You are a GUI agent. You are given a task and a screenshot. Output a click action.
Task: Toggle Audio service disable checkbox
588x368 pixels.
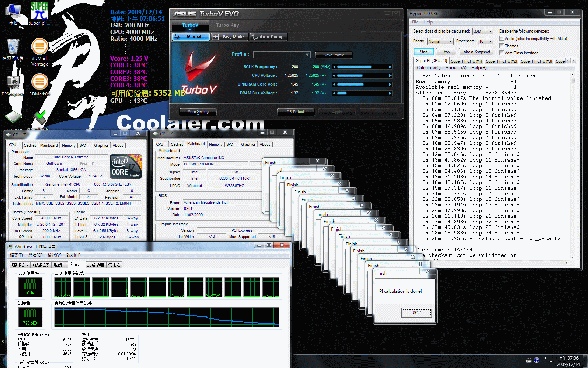click(502, 39)
